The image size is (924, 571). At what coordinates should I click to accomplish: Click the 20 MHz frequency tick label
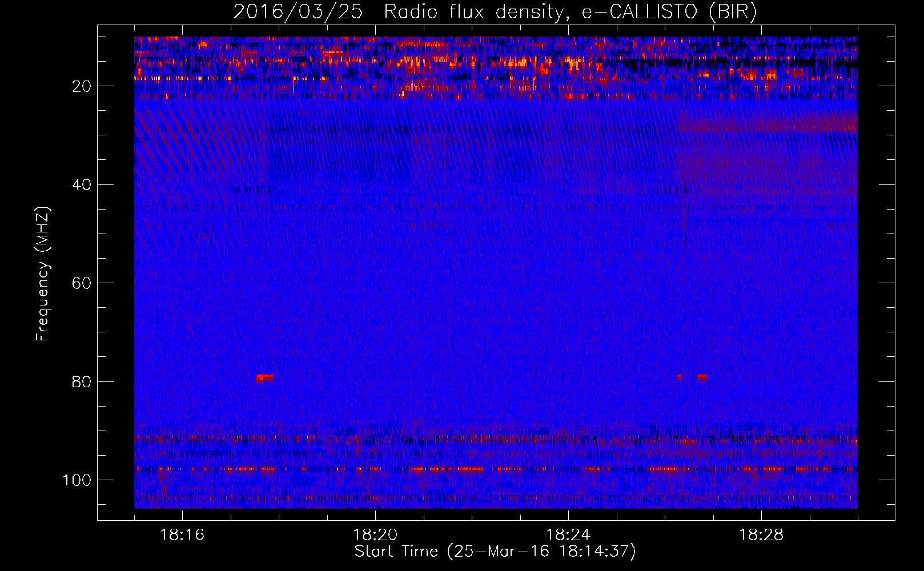[82, 86]
